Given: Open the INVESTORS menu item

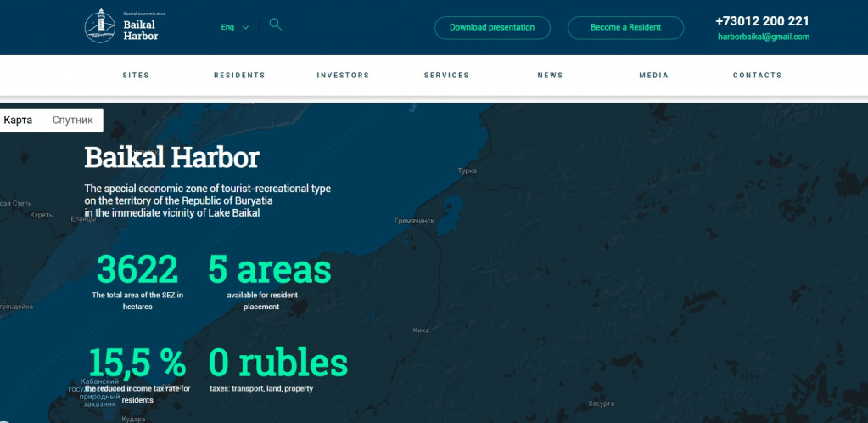Looking at the screenshot, I should coord(344,76).
